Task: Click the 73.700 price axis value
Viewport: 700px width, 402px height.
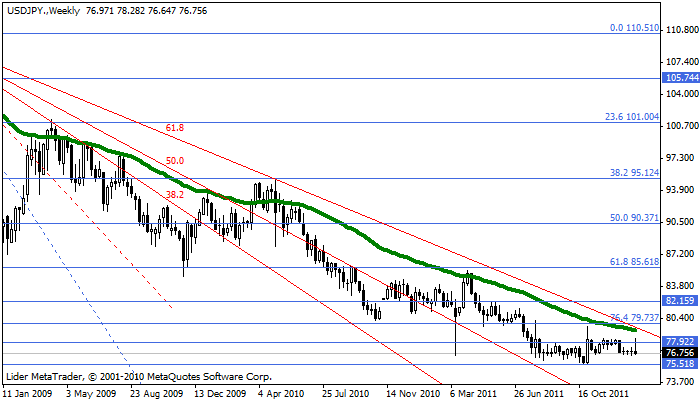Action: [682, 382]
